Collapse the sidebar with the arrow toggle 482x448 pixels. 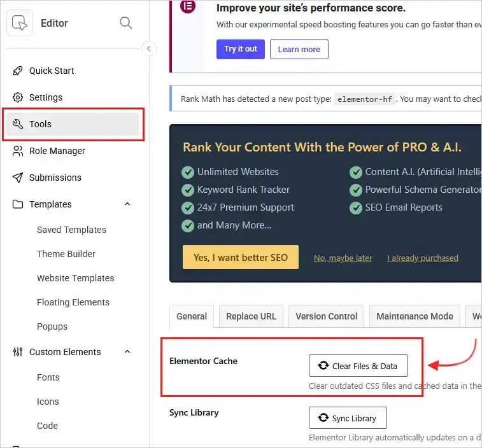coord(148,48)
